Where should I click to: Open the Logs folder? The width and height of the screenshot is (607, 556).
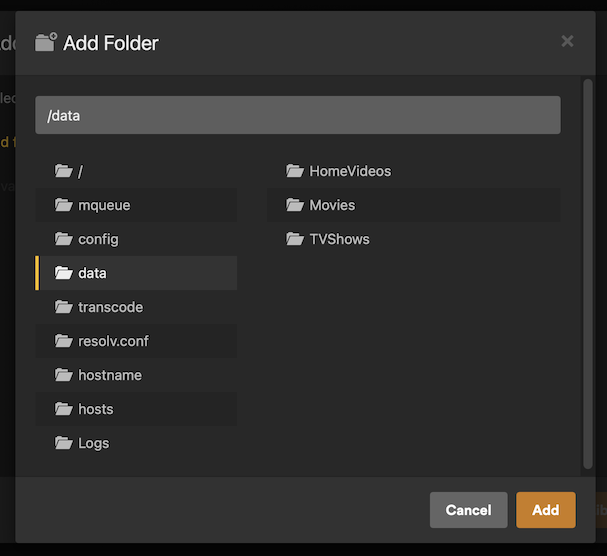coord(136,443)
